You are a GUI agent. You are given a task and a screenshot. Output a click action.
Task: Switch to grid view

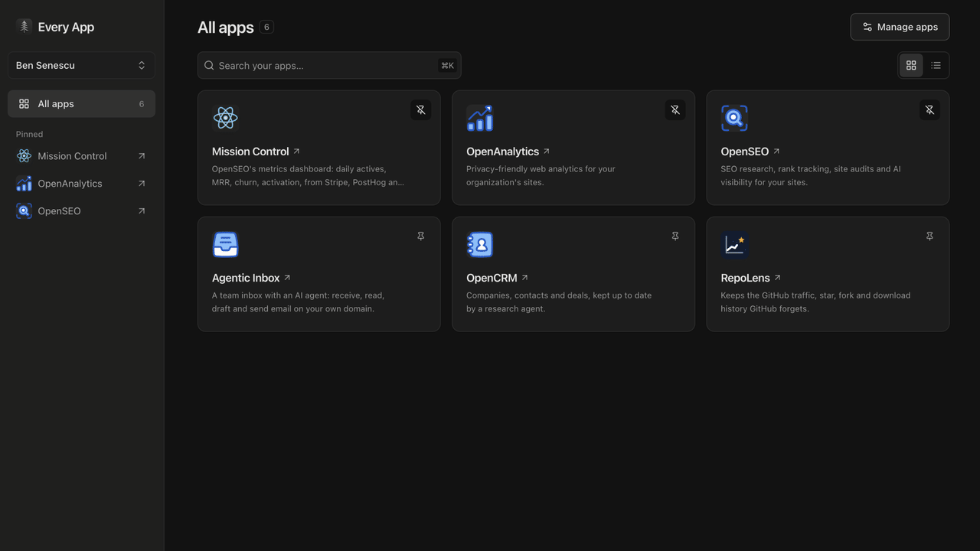pos(911,65)
